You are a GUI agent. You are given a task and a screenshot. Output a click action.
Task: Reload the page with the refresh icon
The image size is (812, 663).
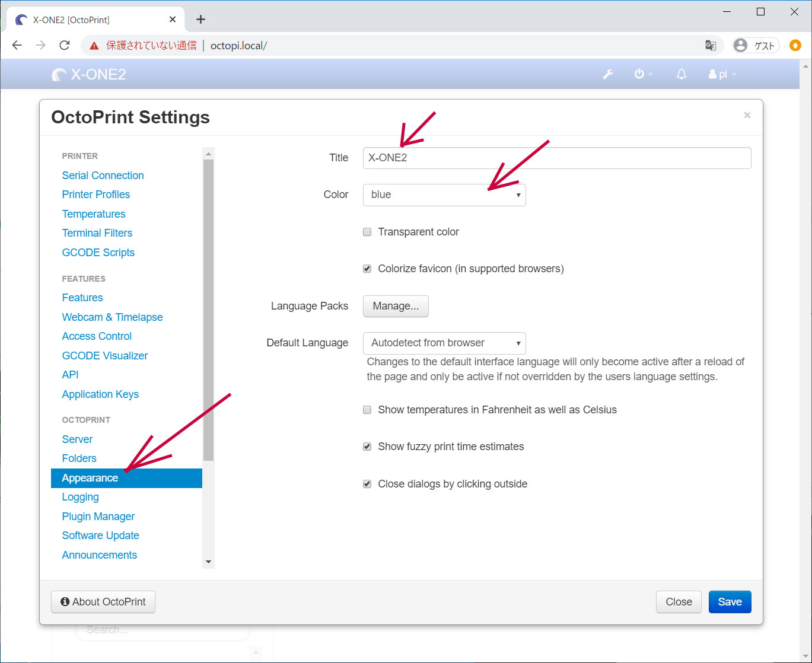tap(65, 45)
